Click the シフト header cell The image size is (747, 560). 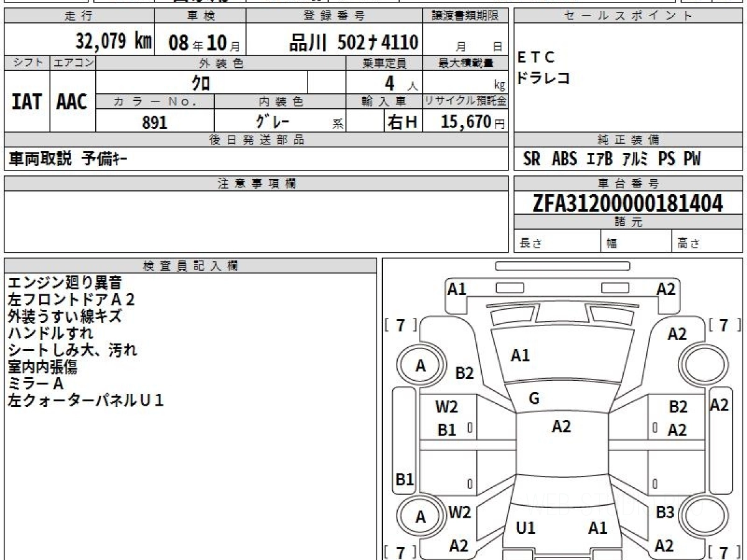coord(27,63)
